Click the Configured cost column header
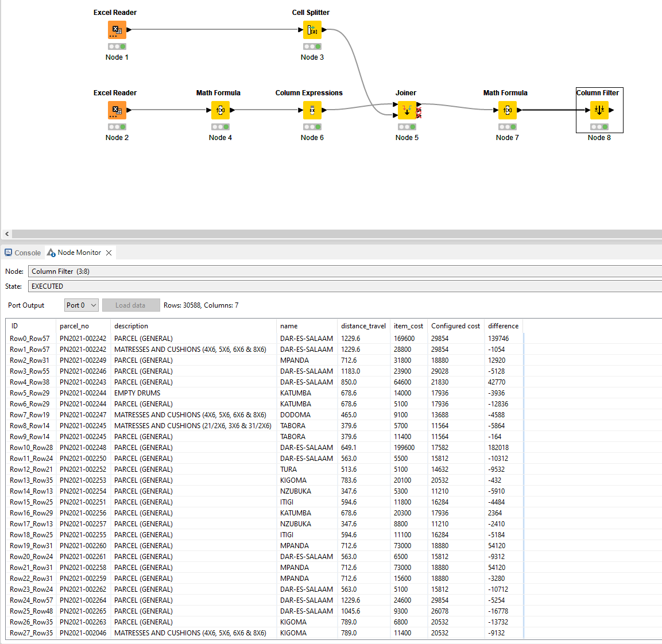 click(x=455, y=326)
